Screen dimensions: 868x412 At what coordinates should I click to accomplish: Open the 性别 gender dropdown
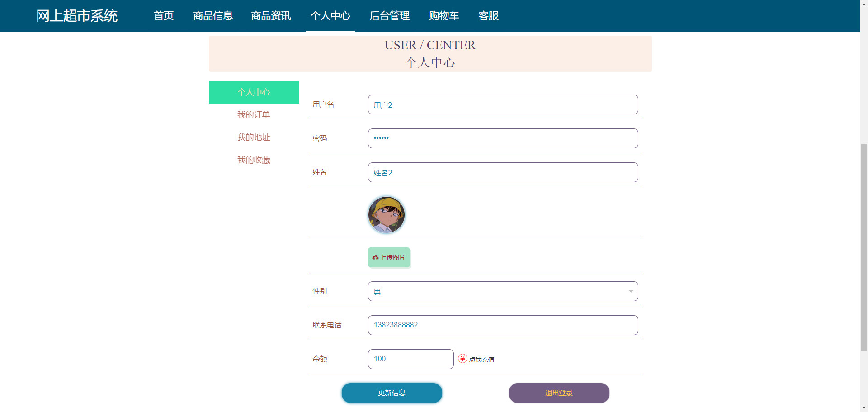[503, 291]
